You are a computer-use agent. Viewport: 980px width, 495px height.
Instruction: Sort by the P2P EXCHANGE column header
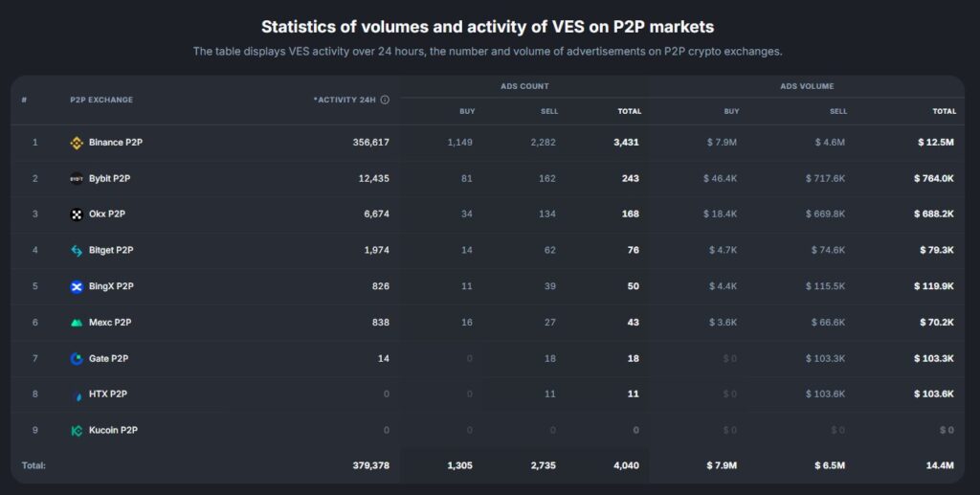pyautogui.click(x=101, y=100)
